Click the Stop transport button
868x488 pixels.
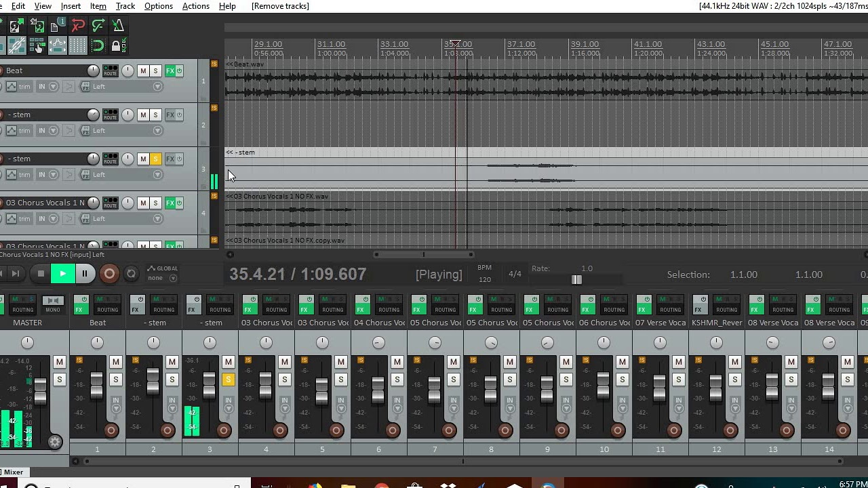[41, 274]
